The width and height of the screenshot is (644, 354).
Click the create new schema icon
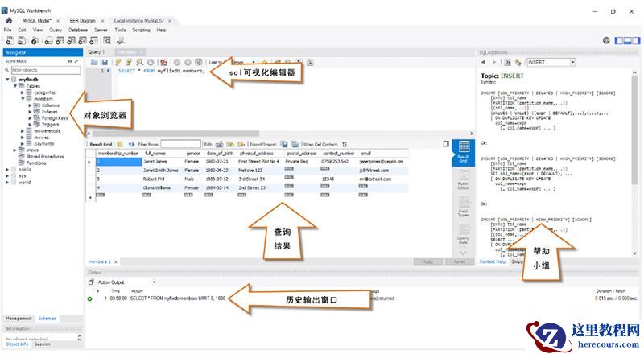point(48,41)
